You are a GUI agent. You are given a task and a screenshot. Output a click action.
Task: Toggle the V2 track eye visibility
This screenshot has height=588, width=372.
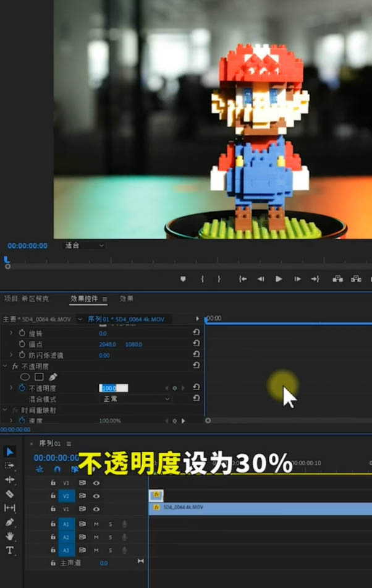click(96, 496)
